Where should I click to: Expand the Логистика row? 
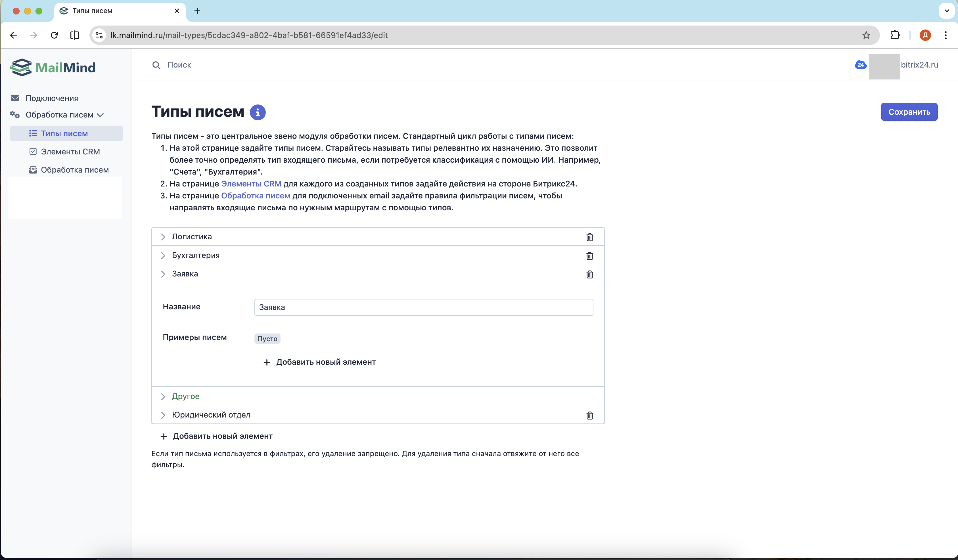click(163, 237)
